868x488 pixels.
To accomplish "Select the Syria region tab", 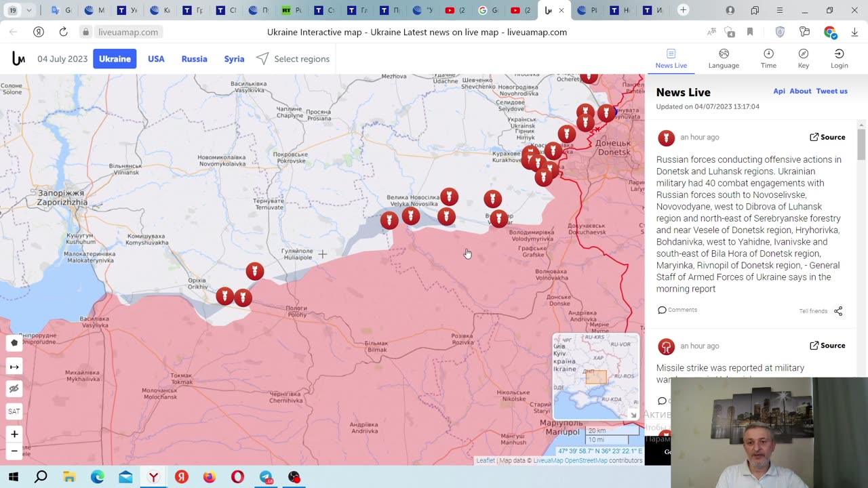I will tap(234, 59).
